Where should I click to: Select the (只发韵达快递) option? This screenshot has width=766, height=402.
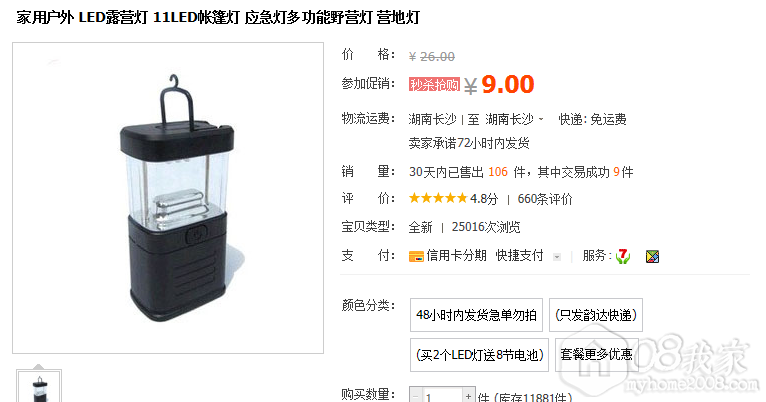[x=596, y=315]
